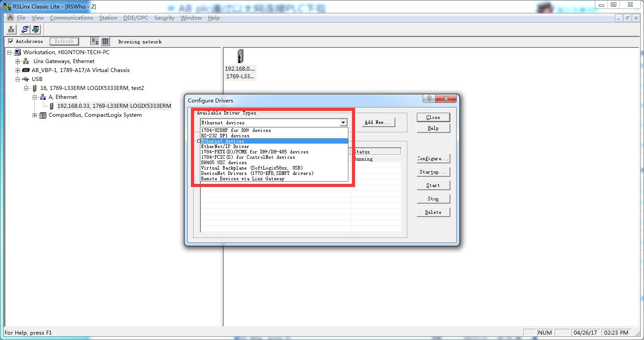644x340 pixels.
Task: Click the third toolbar icon with the blue document
Action: (36, 30)
